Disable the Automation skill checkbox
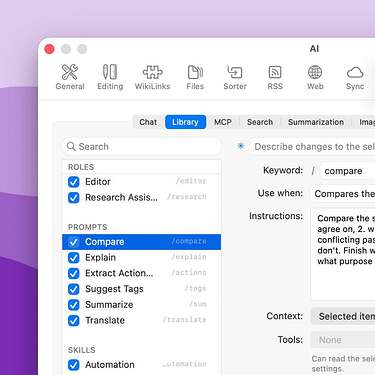 click(74, 365)
